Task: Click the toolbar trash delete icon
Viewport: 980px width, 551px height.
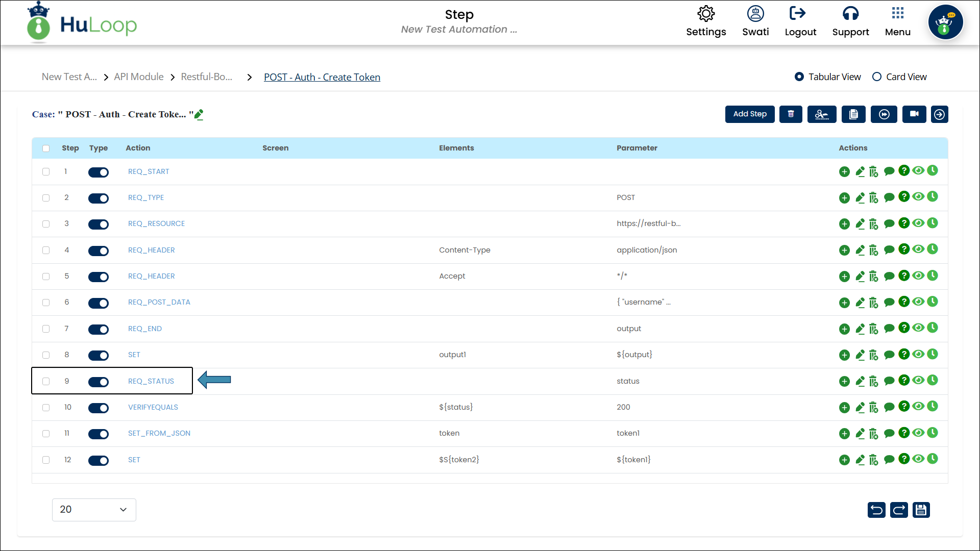Action: 791,114
